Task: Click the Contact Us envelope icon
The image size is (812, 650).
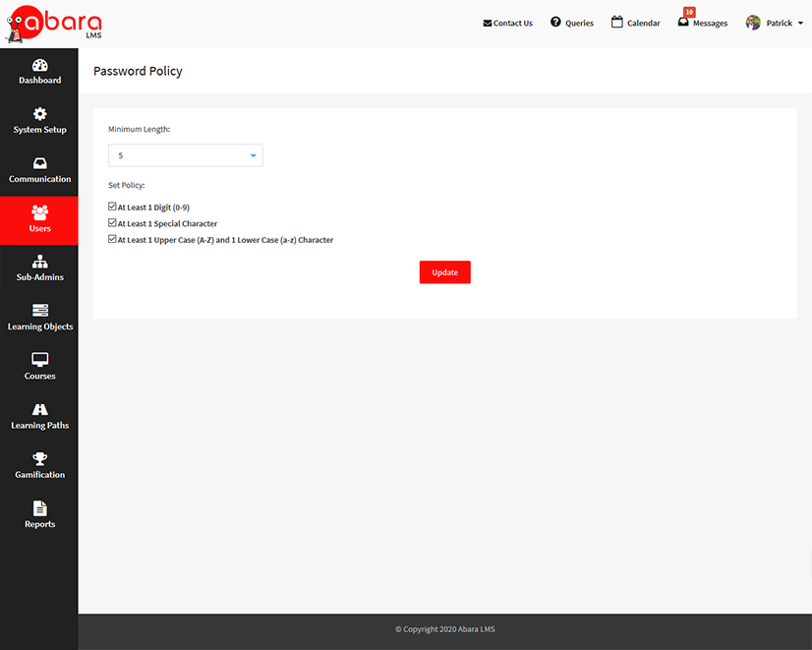Action: click(488, 24)
